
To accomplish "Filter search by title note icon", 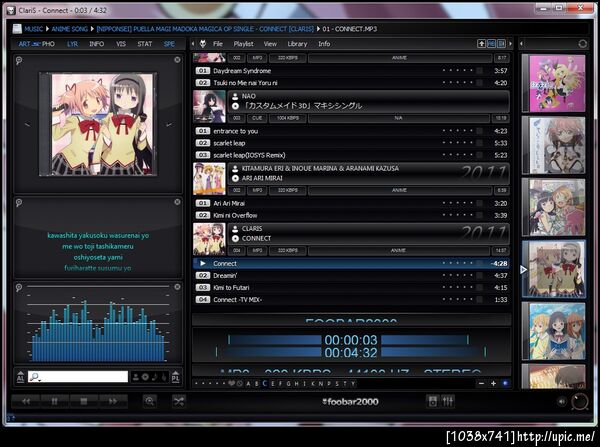I will click(x=155, y=377).
